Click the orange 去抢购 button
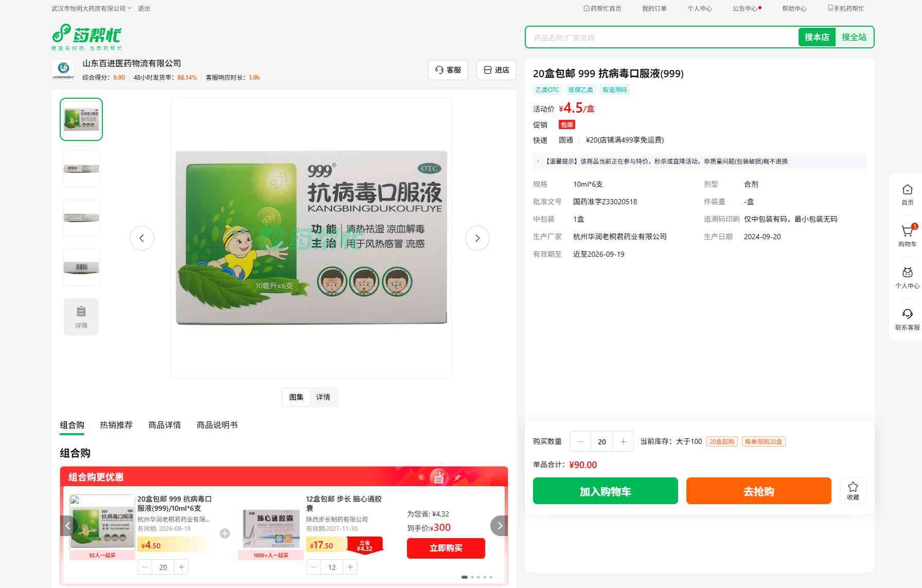The width and height of the screenshot is (922, 588). (758, 491)
